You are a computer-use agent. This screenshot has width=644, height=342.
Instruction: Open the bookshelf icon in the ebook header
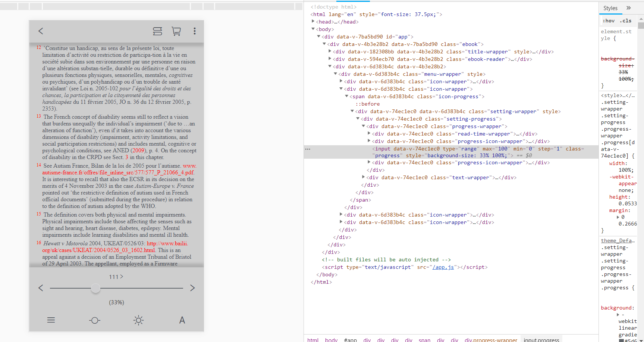coord(157,31)
